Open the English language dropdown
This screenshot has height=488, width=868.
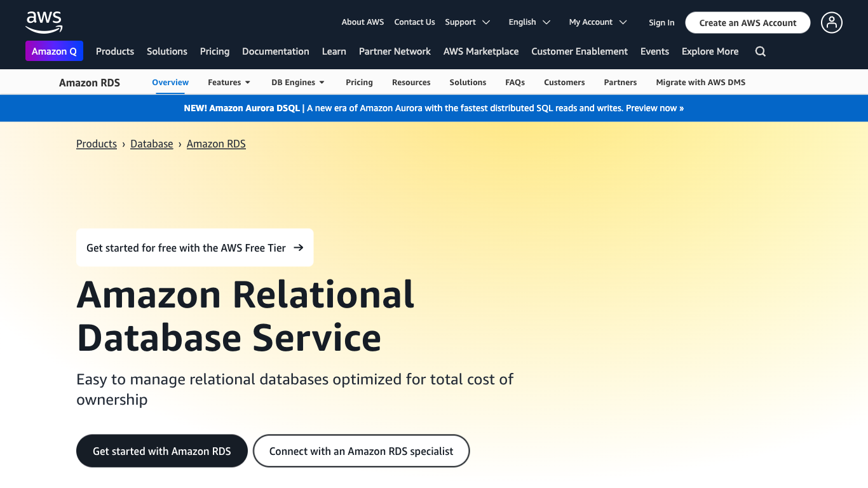pos(529,22)
